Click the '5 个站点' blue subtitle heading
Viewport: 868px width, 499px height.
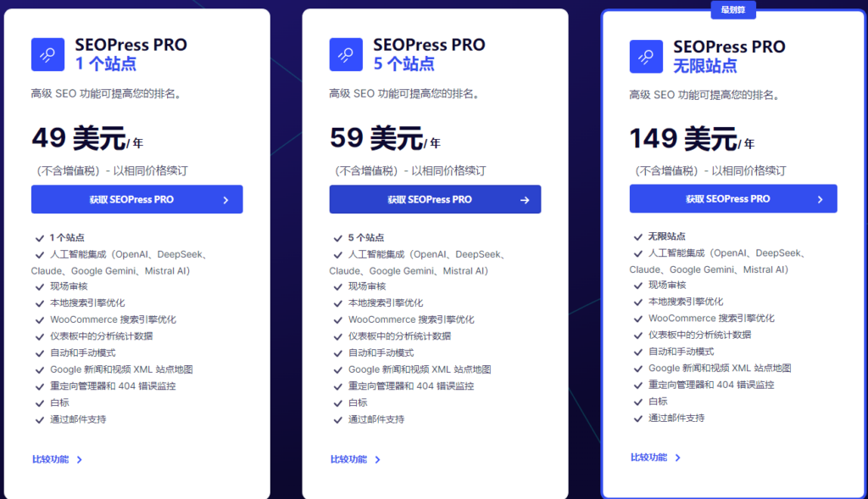tap(404, 64)
